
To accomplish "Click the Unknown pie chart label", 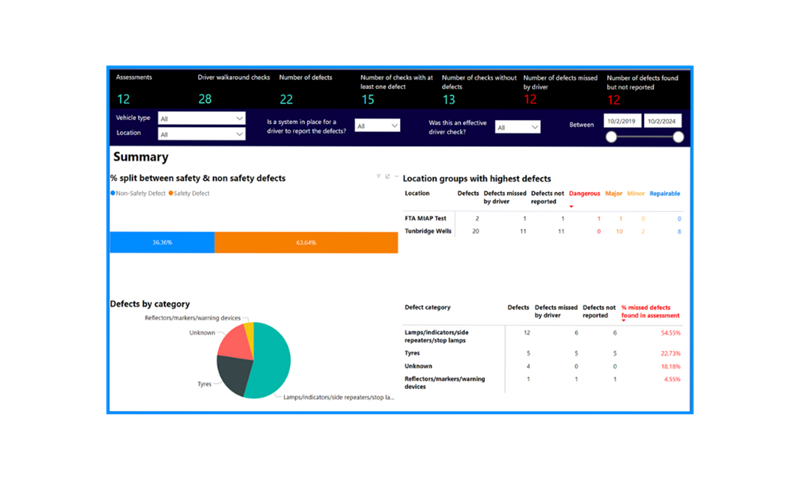I will pos(202,333).
